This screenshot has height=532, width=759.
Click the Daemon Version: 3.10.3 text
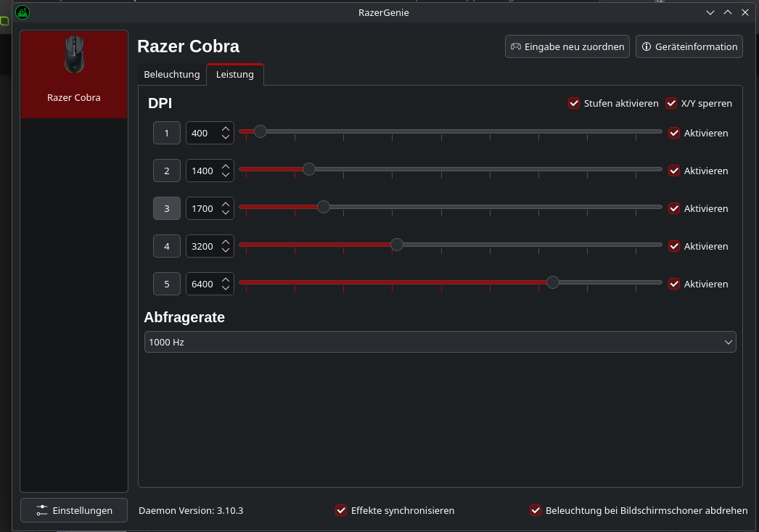point(191,510)
